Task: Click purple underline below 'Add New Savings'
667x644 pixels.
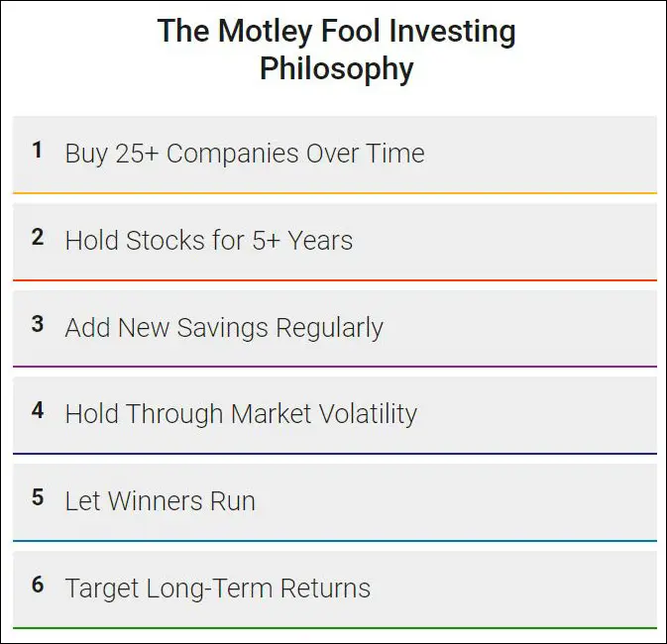Action: [x=334, y=367]
